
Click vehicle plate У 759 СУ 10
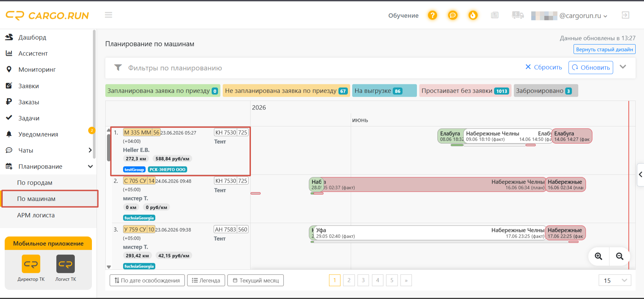coord(139,230)
